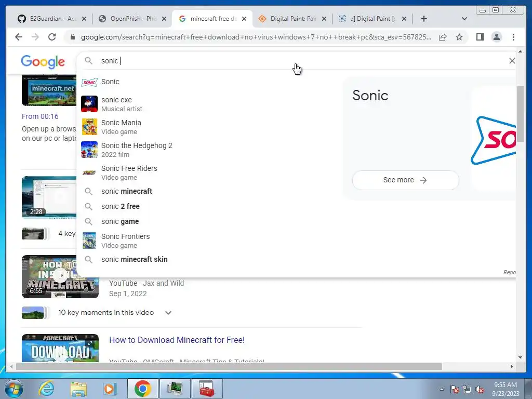Click the browser back arrow
The image size is (532, 399).
click(x=19, y=37)
